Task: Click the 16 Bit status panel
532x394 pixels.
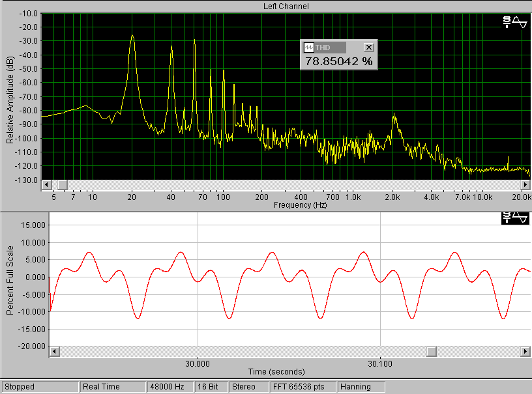Action: (x=211, y=387)
